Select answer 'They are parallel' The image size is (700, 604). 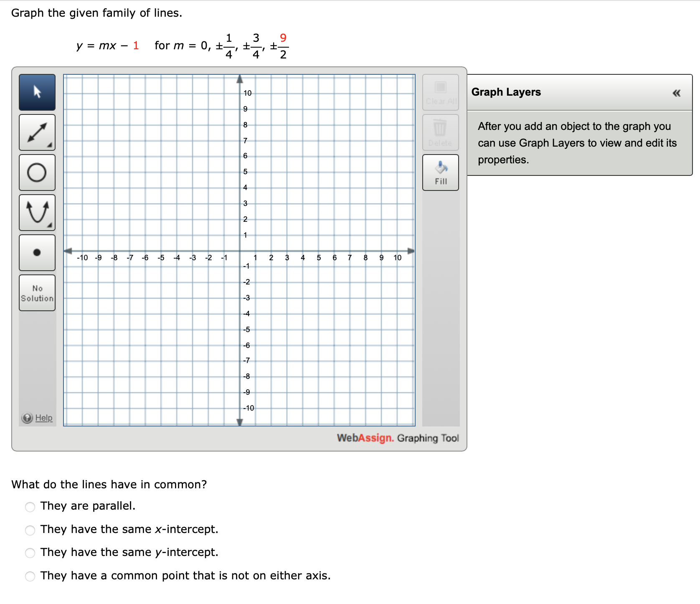tap(30, 507)
